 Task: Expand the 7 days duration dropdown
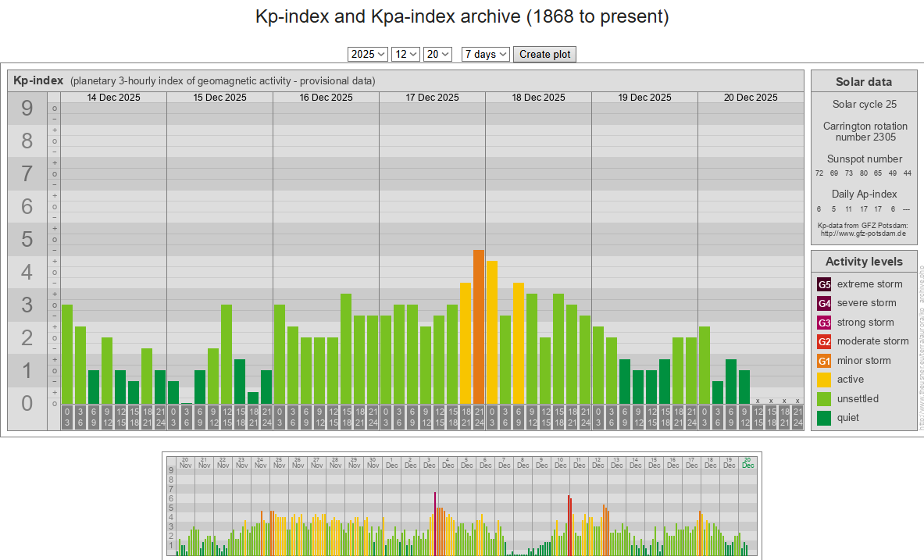(x=485, y=54)
